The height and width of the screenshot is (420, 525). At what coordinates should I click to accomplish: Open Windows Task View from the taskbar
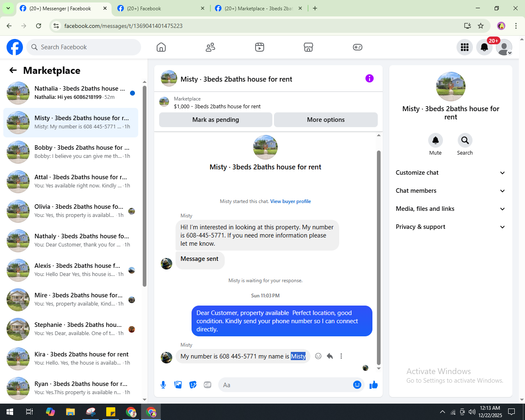coord(30,412)
